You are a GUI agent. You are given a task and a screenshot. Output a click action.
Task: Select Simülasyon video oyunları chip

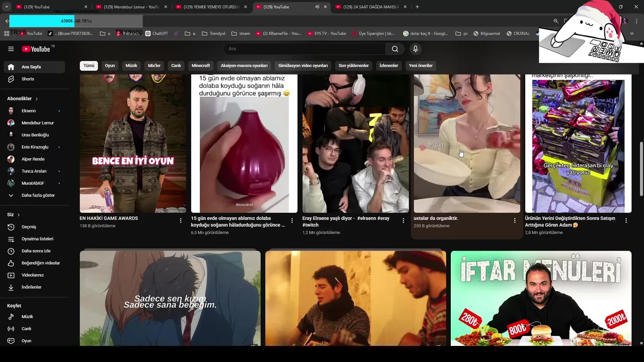[x=303, y=66]
